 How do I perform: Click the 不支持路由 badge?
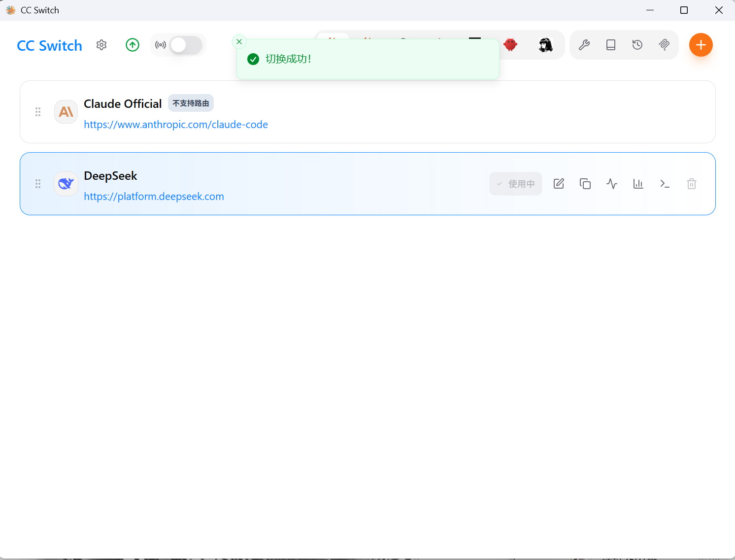point(191,103)
